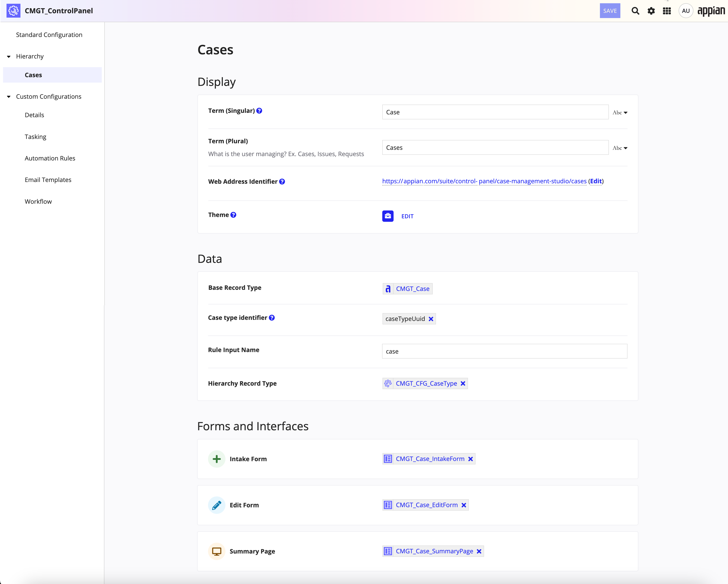Screen dimensions: 728x584
Task: Open the CMGT_Case_SummaryPage link
Action: pyautogui.click(x=434, y=552)
